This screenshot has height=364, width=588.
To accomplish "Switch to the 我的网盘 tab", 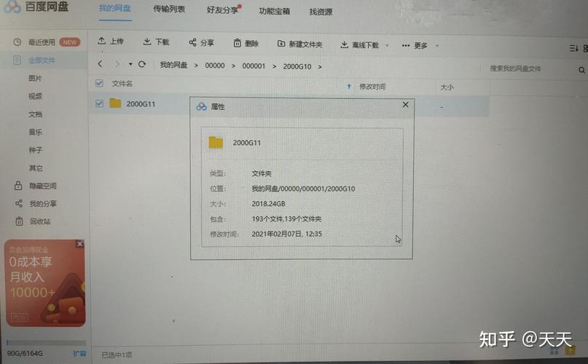I will [x=114, y=9].
